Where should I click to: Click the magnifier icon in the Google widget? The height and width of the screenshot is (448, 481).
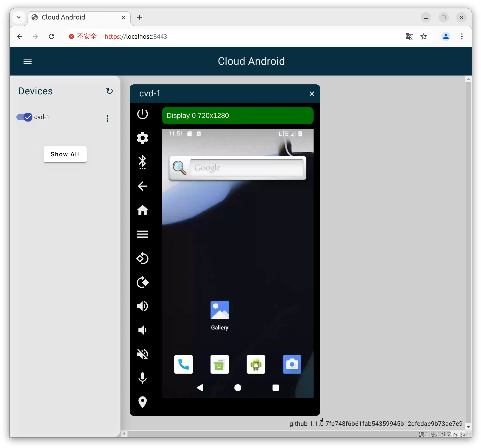click(x=179, y=168)
